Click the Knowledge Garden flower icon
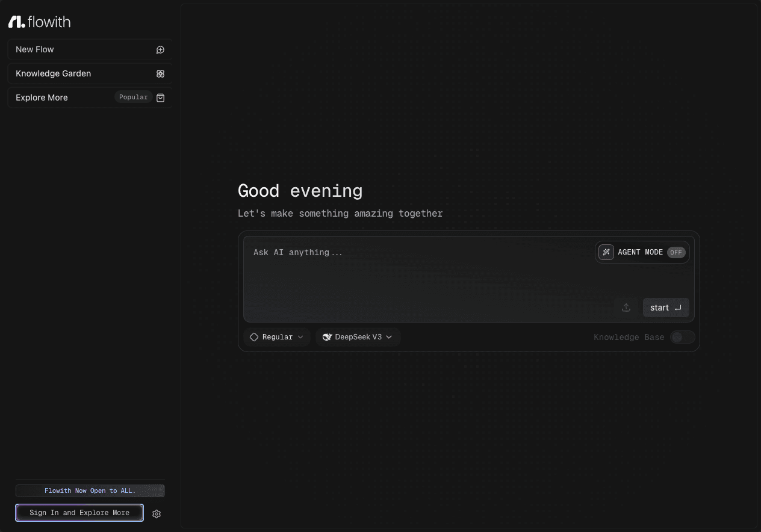 (160, 73)
